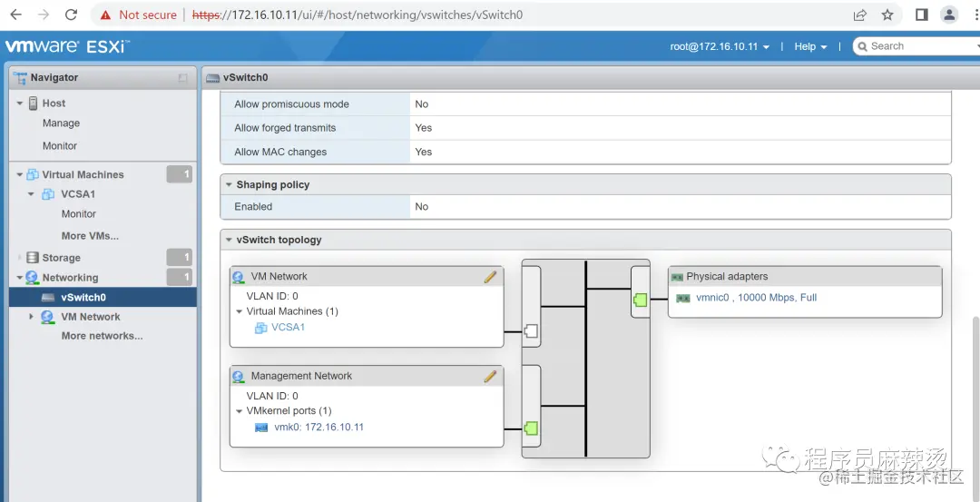980x502 pixels.
Task: Open More networks... link
Action: [102, 336]
